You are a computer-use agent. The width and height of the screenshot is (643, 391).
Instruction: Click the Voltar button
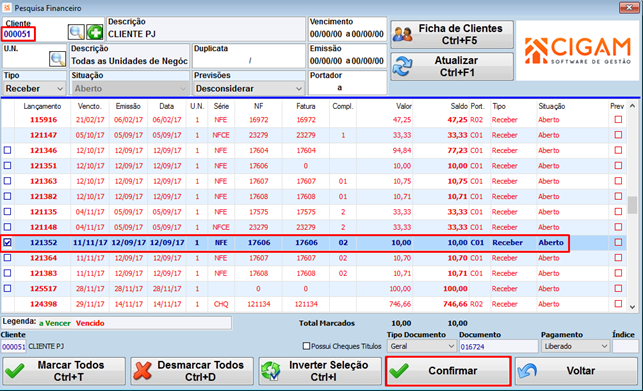(576, 371)
